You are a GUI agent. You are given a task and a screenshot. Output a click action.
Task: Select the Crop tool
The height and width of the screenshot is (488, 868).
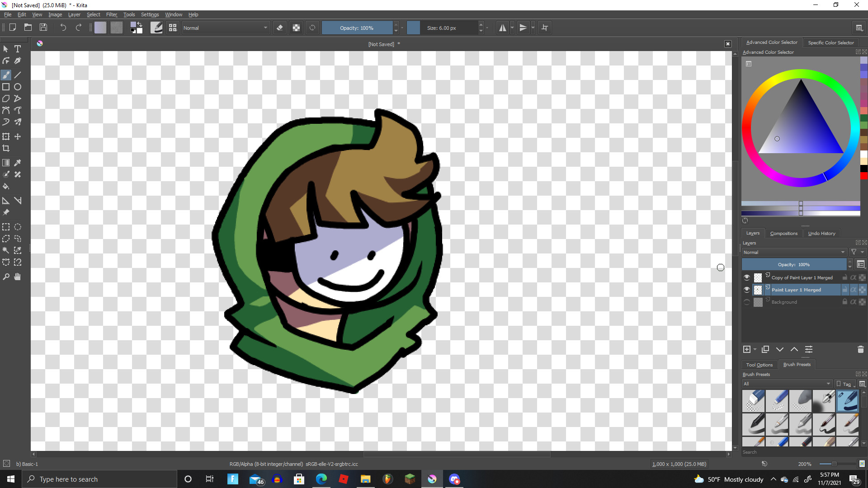6,148
